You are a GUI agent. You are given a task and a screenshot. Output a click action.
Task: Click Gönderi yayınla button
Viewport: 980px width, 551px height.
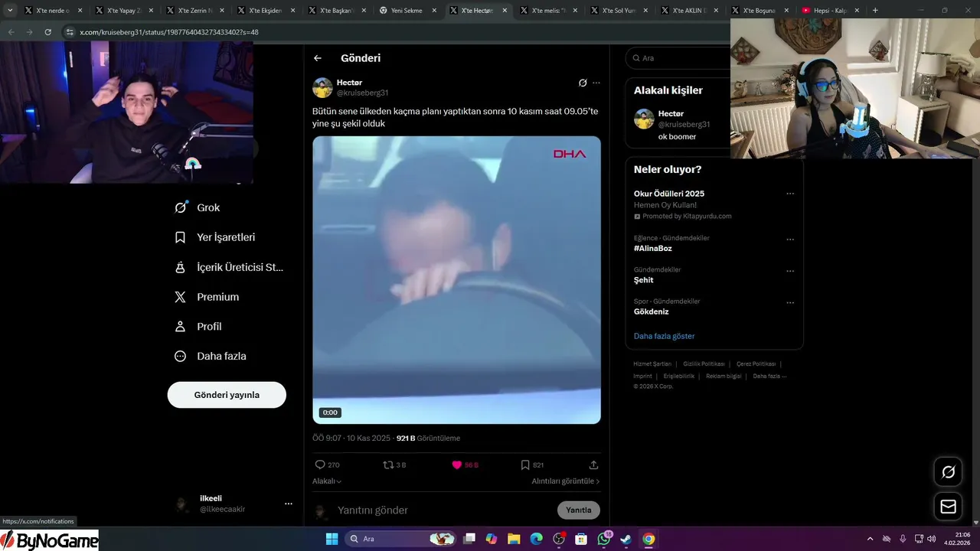(227, 395)
